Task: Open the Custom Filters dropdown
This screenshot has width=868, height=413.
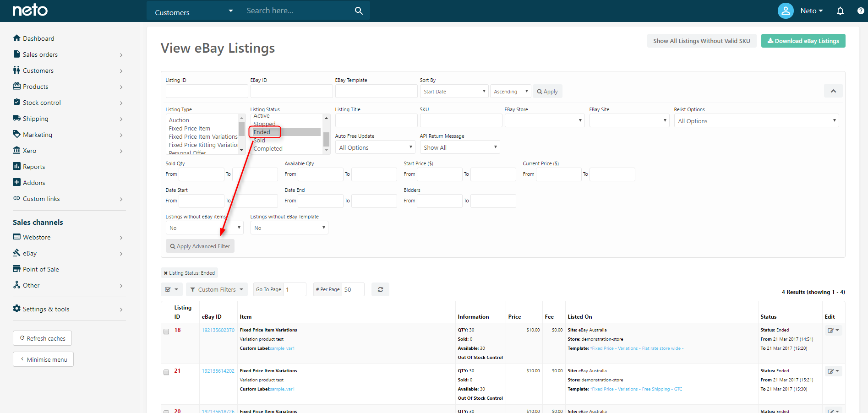Action: [x=217, y=289]
